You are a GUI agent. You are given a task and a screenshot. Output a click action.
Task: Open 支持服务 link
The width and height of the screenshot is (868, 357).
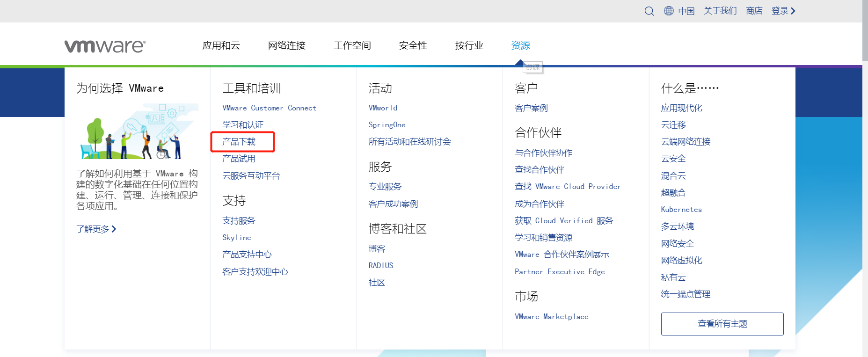[239, 221]
